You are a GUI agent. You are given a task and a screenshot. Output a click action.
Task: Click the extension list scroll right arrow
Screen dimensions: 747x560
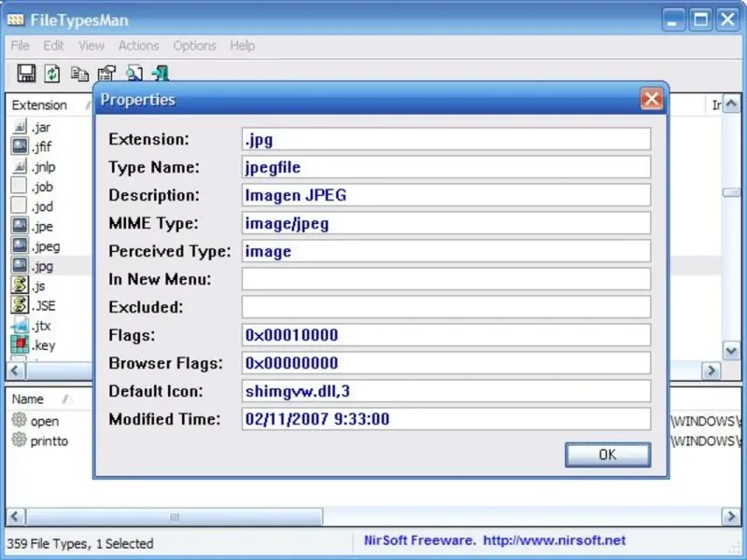[712, 371]
